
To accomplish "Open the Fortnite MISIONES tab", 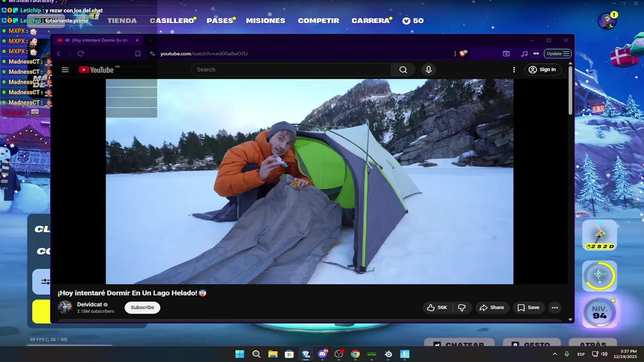I will 266,21.
